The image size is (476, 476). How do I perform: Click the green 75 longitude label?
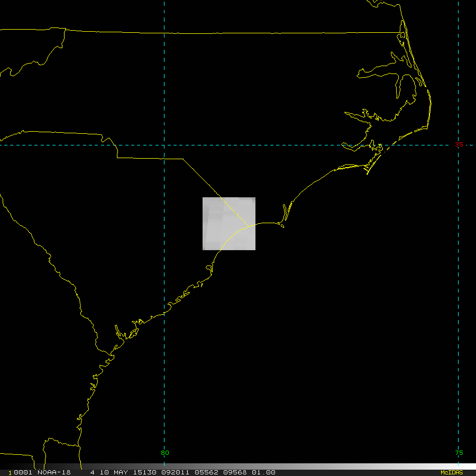tap(459, 453)
